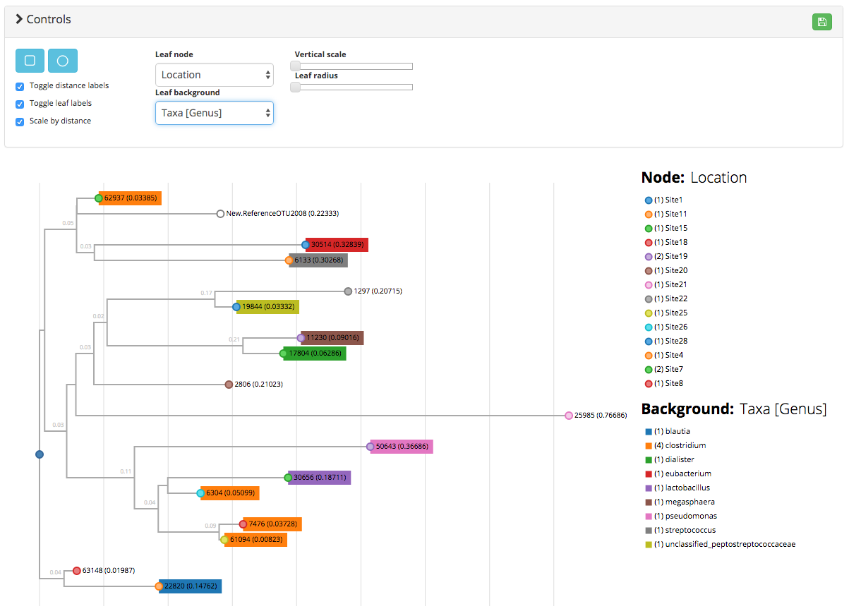
Task: Select the square layout icon button
Action: coord(30,61)
